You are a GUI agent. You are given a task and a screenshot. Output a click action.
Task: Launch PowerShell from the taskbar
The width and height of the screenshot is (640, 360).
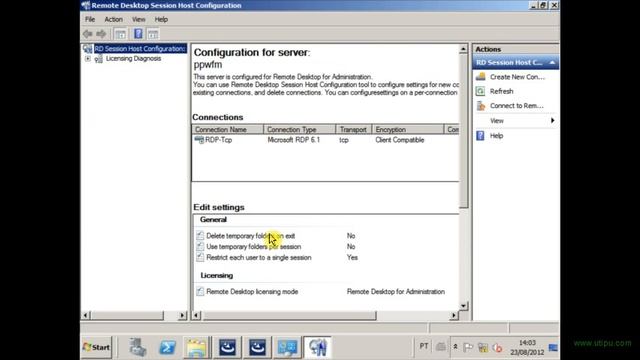pyautogui.click(x=167, y=347)
